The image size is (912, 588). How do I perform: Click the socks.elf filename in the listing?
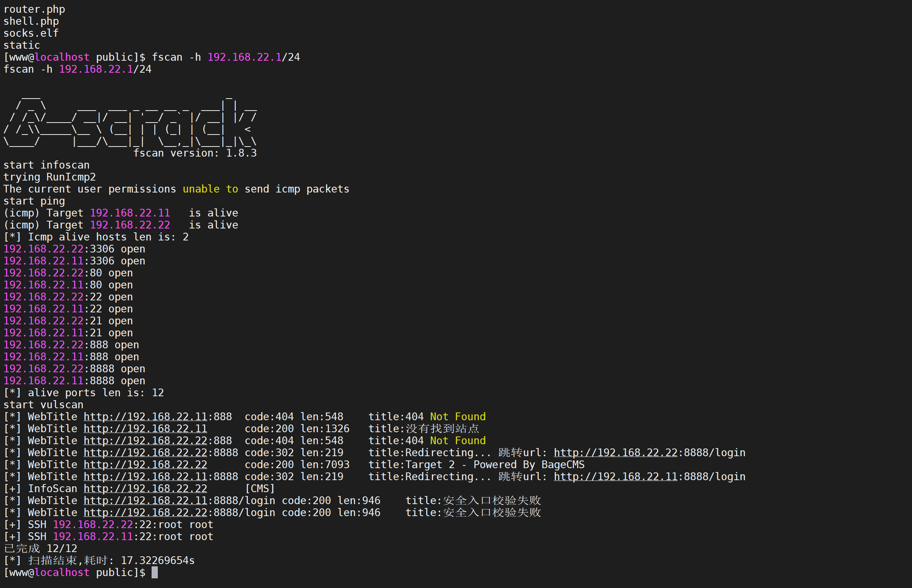tap(31, 33)
